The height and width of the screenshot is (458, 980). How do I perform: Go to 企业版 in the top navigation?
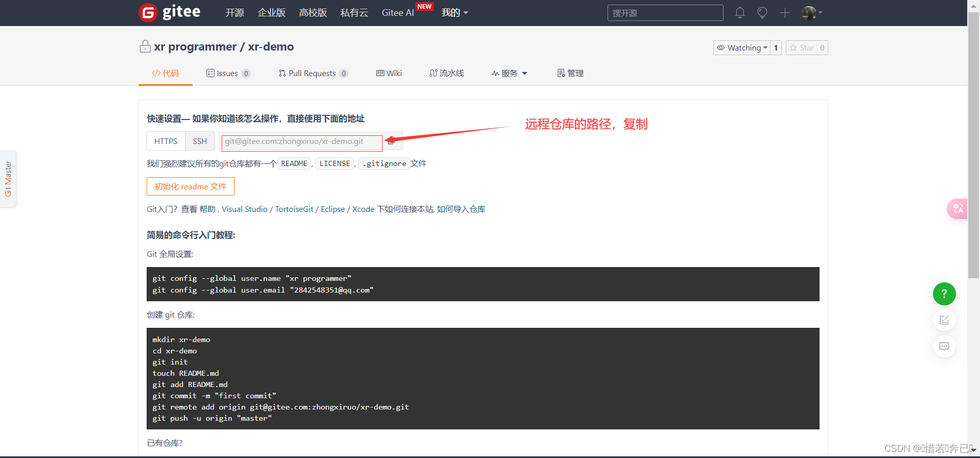point(271,13)
